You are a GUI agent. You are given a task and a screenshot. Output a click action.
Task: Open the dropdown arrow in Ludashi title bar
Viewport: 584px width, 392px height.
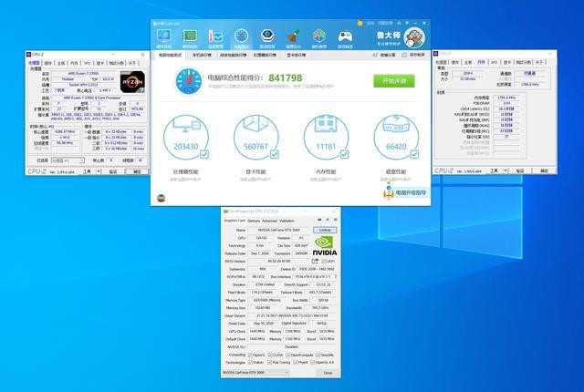point(407,23)
